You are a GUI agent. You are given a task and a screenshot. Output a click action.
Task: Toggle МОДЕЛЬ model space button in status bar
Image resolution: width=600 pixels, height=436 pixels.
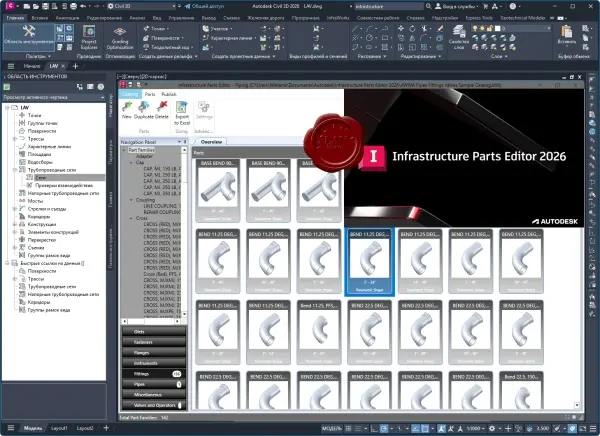(x=331, y=428)
